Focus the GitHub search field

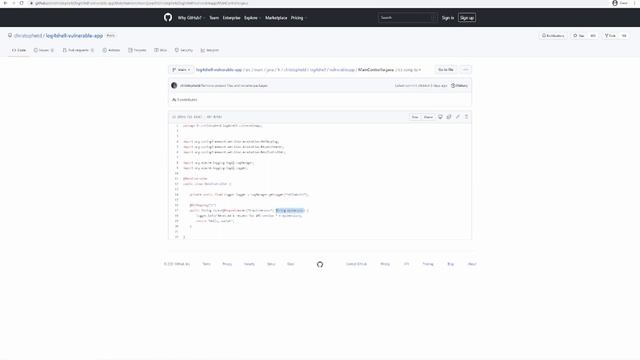pos(408,18)
